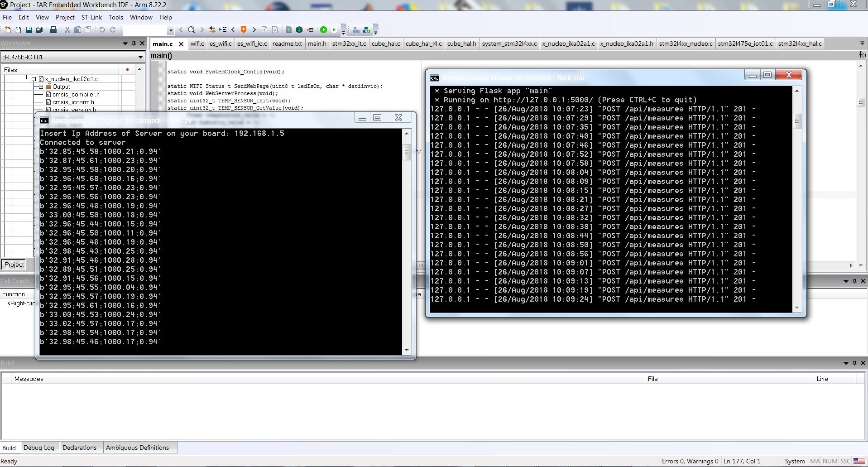868x467 pixels.
Task: Open the Tools menu
Action: pyautogui.click(x=115, y=17)
